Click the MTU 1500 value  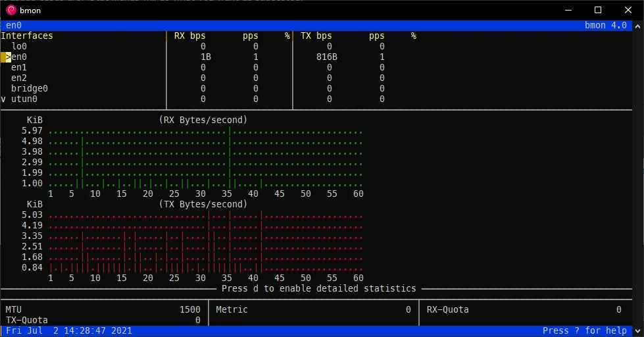(x=189, y=309)
